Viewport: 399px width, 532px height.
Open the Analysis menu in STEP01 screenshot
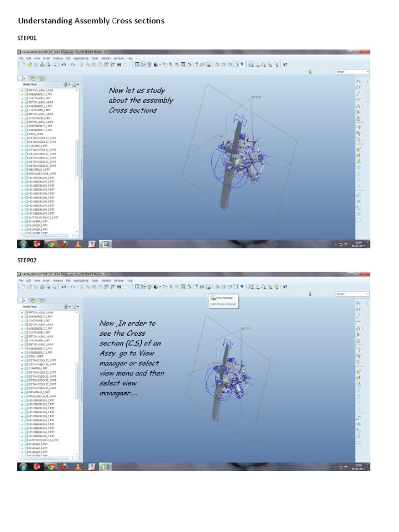coord(58,58)
